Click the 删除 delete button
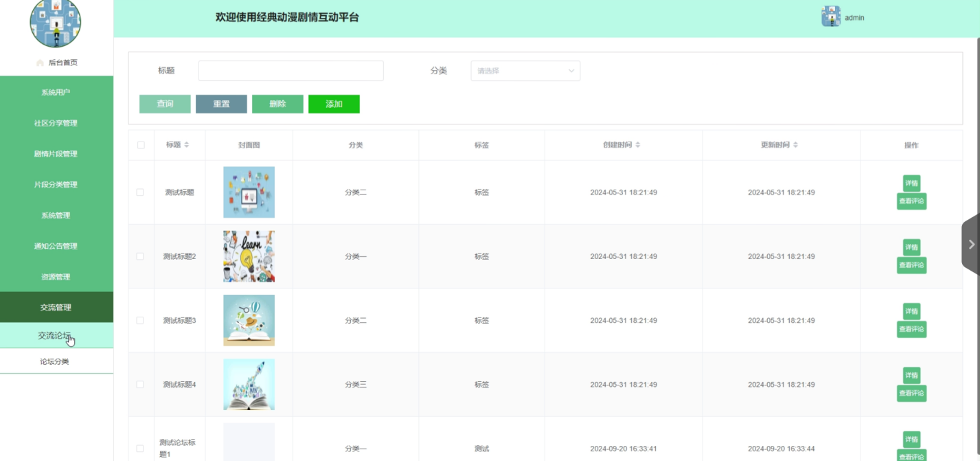 coord(277,104)
